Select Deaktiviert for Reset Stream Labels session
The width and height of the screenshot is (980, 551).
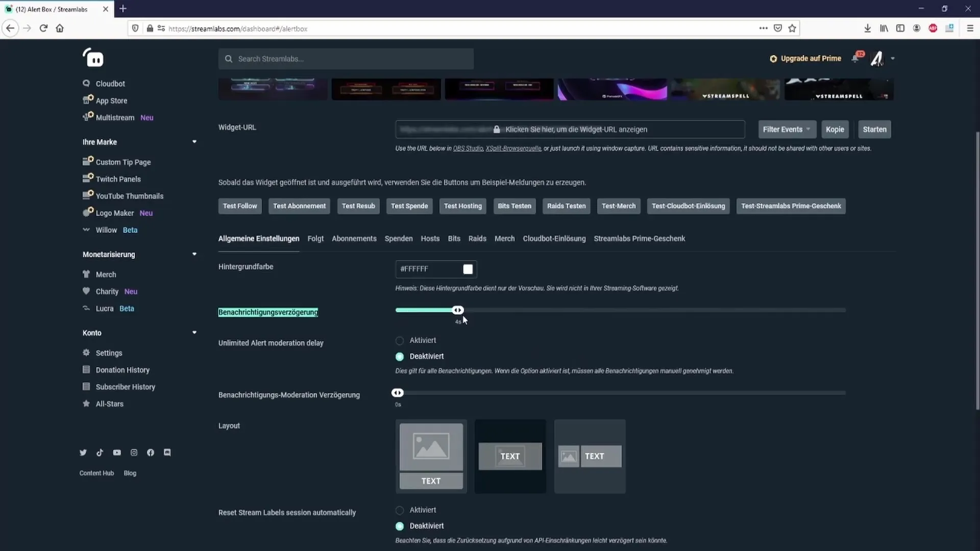(400, 526)
